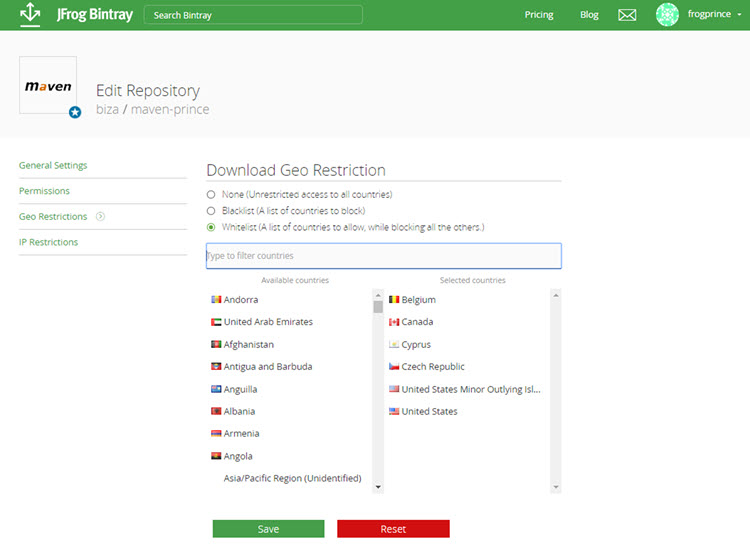Click down arrow of selected countries scrollbar
750x554 pixels.
click(556, 487)
